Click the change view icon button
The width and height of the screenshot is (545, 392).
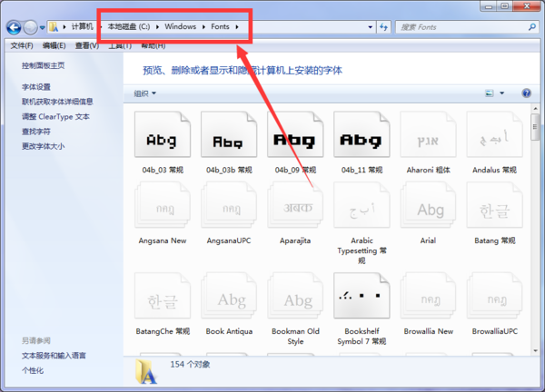tap(490, 93)
